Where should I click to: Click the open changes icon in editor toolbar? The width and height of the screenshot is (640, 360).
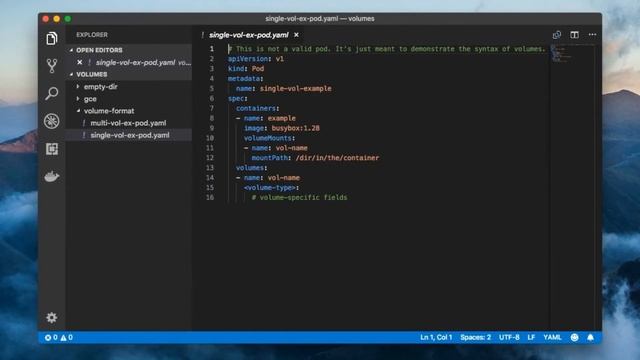[557, 35]
